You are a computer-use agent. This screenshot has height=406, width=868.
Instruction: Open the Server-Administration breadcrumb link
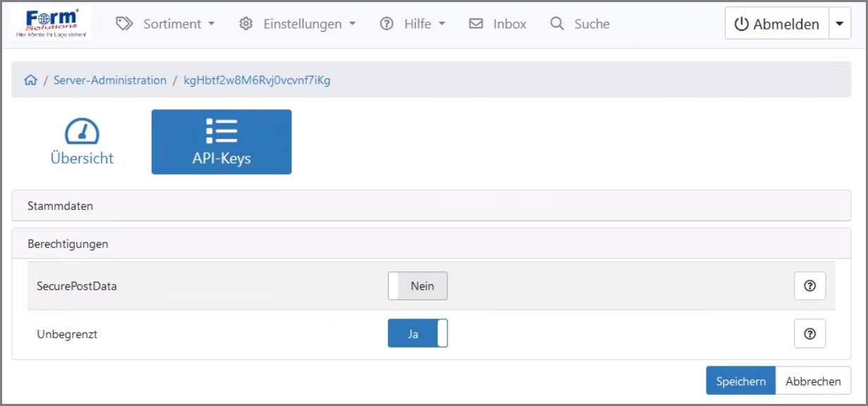[x=110, y=80]
